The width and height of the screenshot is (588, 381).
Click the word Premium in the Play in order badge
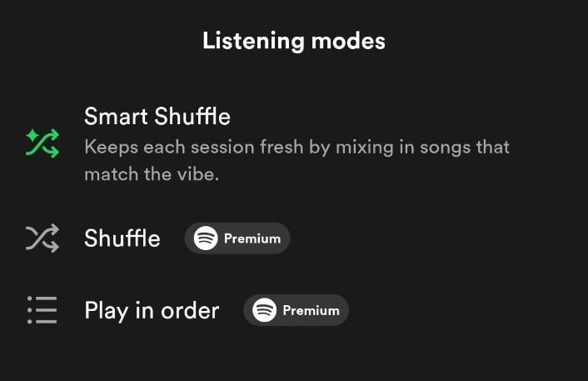point(311,311)
